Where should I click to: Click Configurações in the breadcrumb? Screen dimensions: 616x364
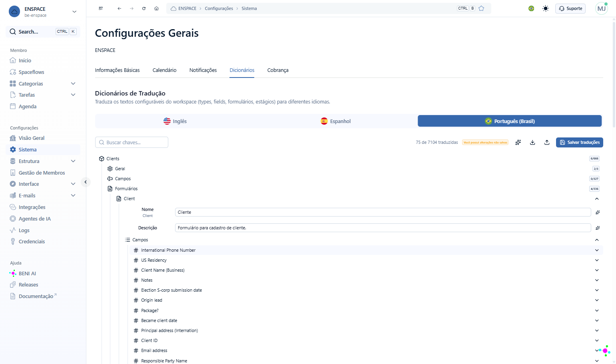pyautogui.click(x=219, y=8)
